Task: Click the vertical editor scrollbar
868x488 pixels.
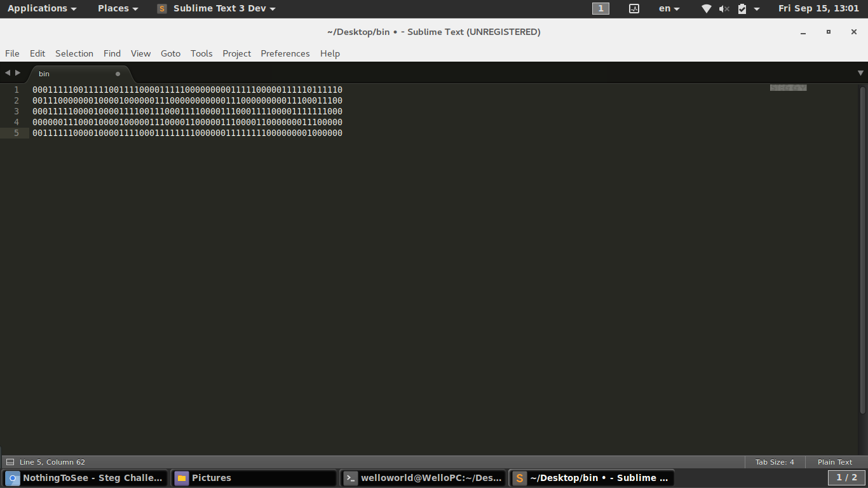Action: coord(862,250)
